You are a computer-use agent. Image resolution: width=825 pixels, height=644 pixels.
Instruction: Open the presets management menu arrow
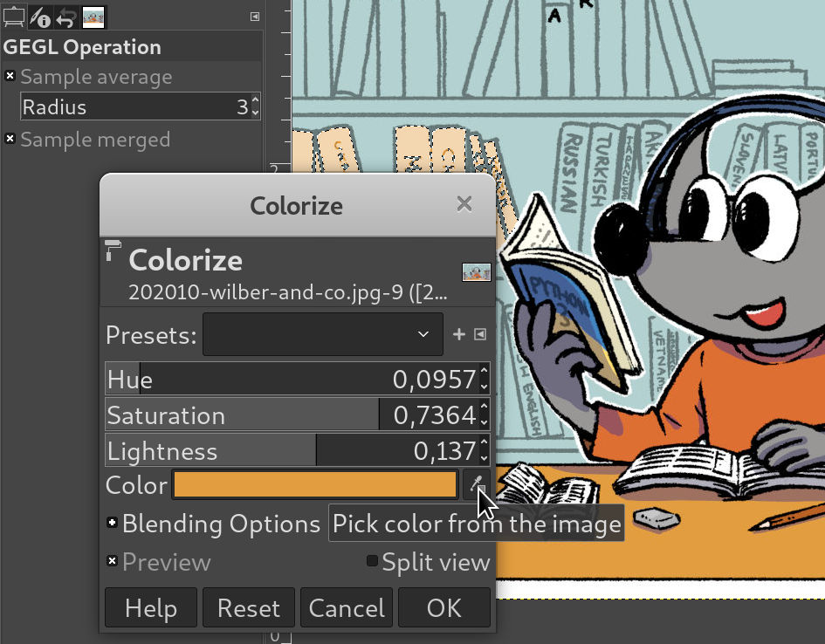(479, 334)
